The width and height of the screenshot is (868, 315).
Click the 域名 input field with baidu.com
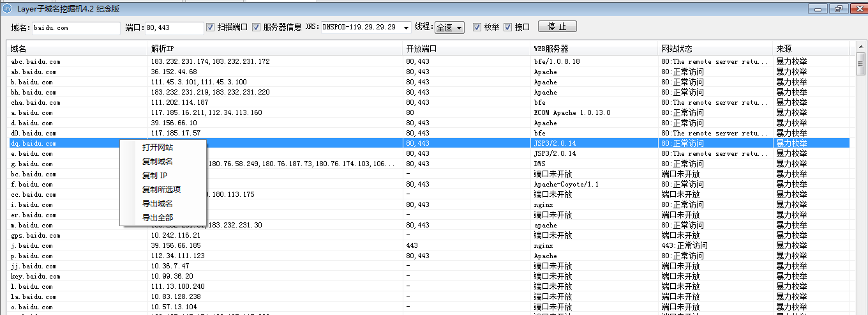coord(75,28)
